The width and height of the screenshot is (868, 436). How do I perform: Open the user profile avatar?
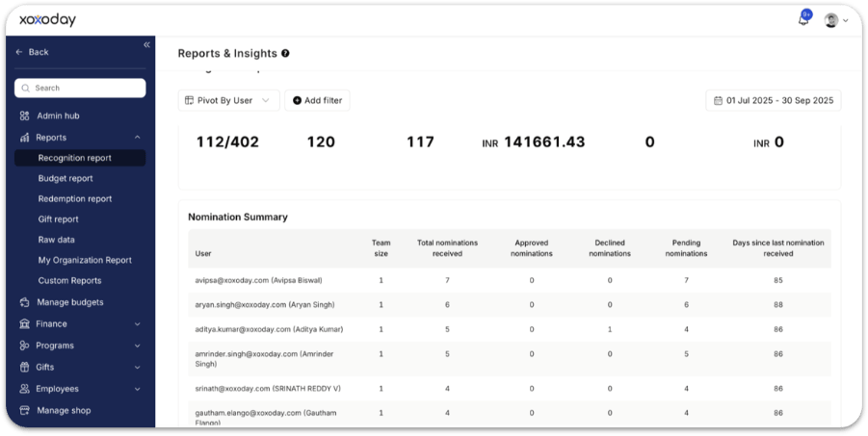tap(831, 20)
